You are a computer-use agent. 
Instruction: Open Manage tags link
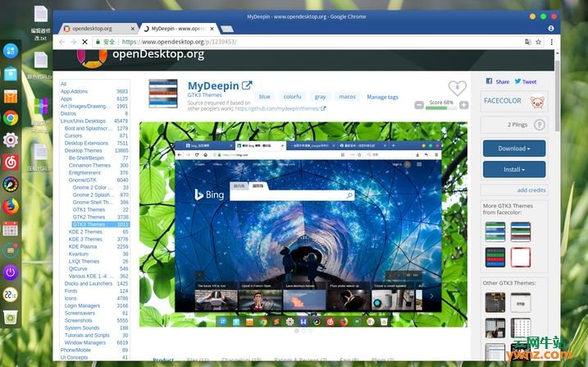[382, 97]
